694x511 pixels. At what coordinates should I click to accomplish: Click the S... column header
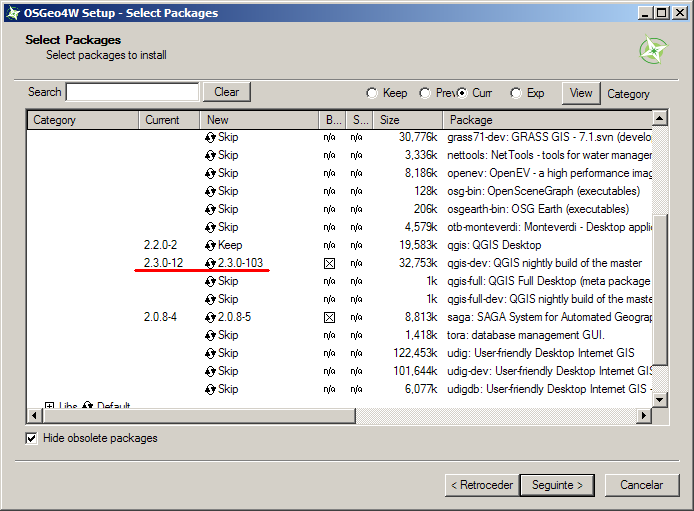tap(360, 120)
